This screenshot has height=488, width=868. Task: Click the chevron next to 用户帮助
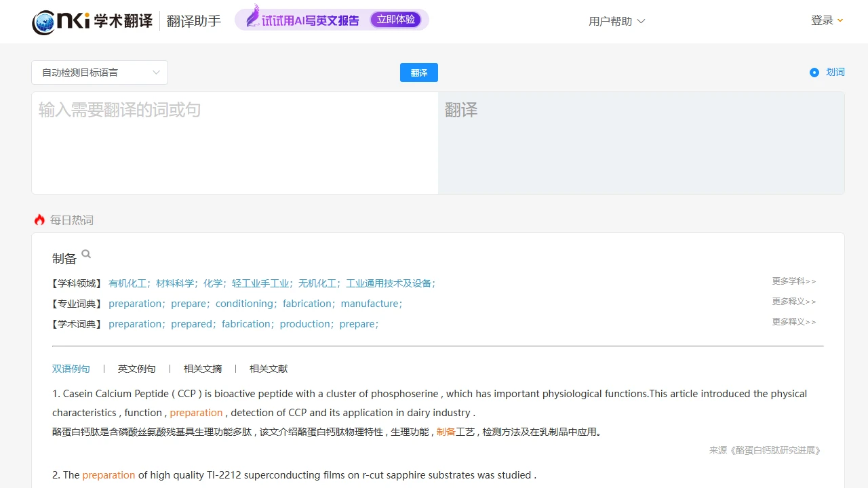[x=641, y=21]
